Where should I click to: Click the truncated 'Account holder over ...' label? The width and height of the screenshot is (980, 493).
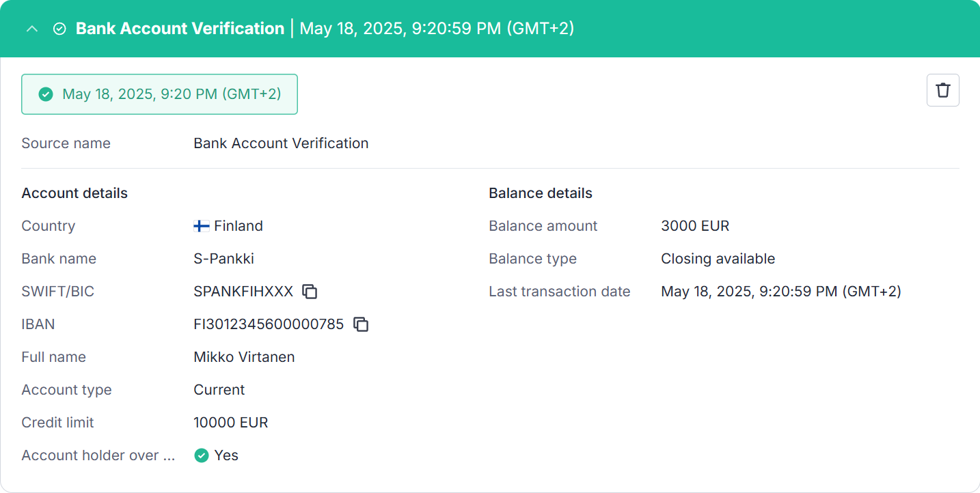pos(98,455)
